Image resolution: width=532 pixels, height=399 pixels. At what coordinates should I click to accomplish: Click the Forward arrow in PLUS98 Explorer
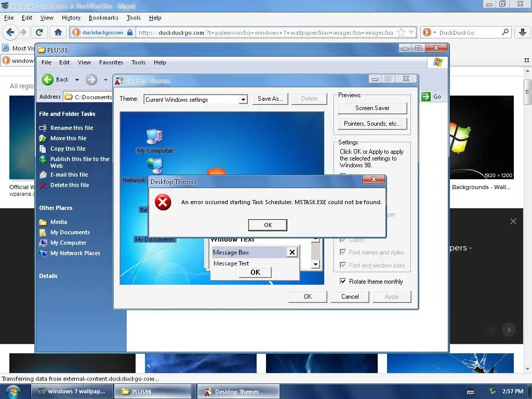pyautogui.click(x=91, y=79)
